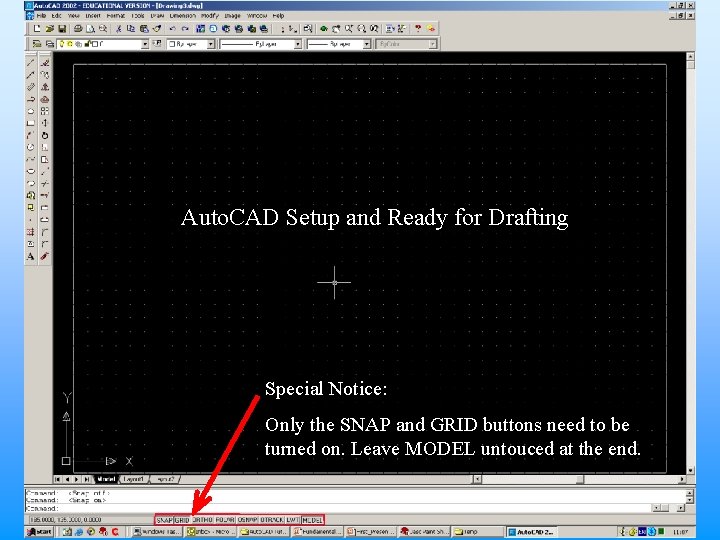
Task: Select the Hatch tool
Action: pos(31,232)
